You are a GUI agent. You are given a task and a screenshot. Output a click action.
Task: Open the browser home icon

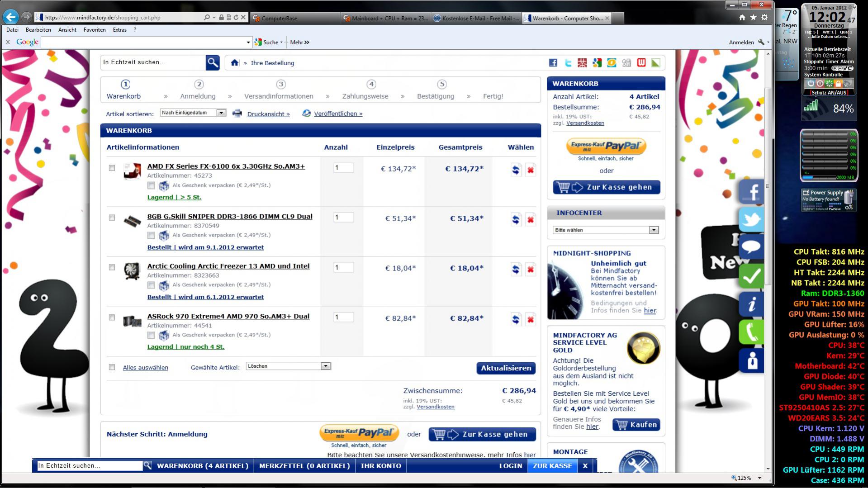click(742, 17)
